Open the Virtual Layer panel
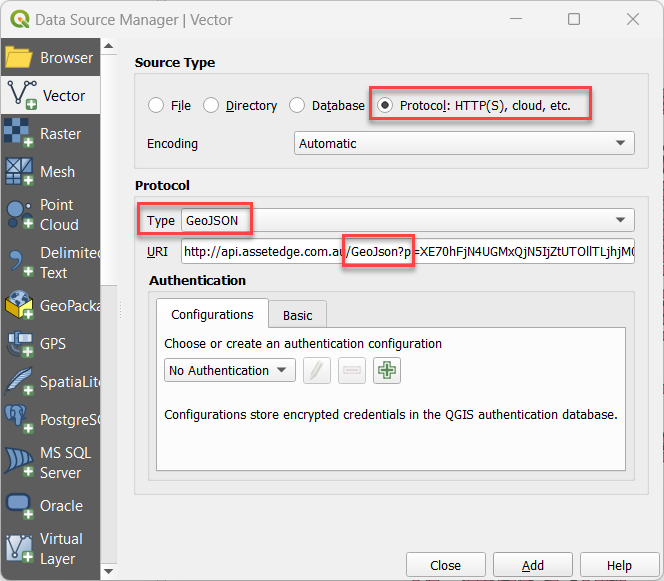Viewport: 664px width, 581px height. (50, 548)
